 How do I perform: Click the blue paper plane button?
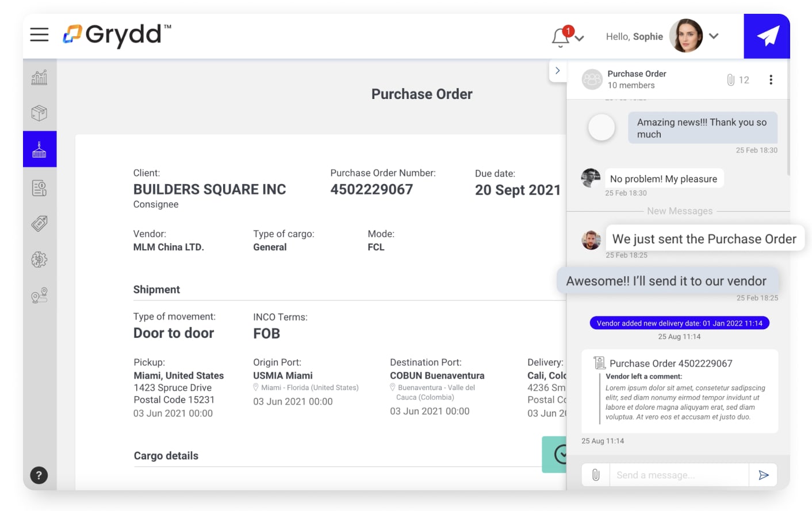[x=767, y=36]
